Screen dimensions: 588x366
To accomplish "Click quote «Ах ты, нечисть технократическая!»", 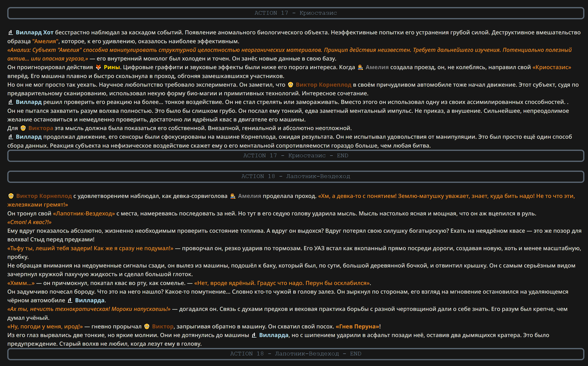I will coord(89,309).
